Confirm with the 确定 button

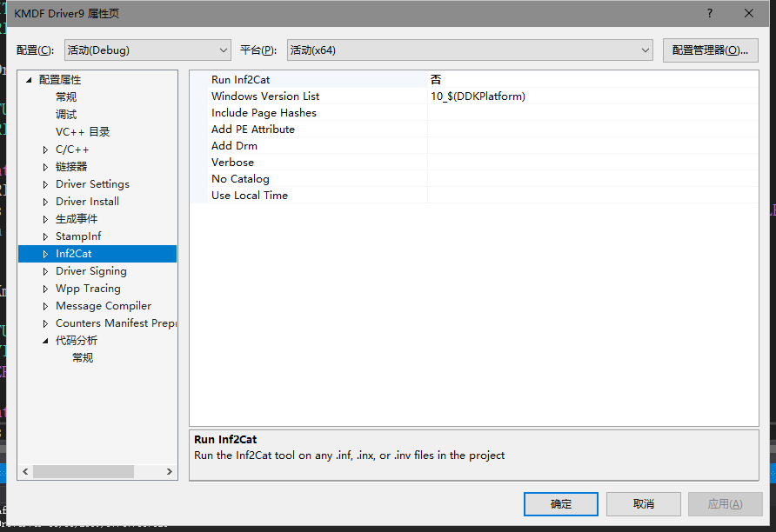pyautogui.click(x=561, y=504)
